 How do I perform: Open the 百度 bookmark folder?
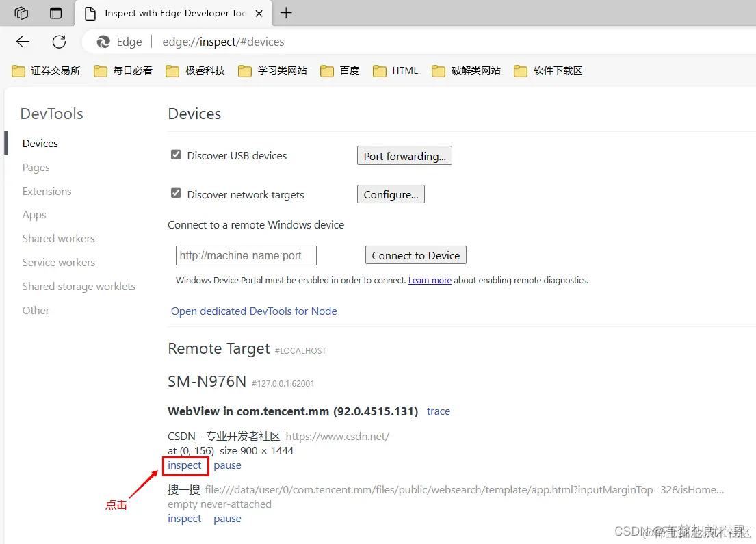point(340,71)
